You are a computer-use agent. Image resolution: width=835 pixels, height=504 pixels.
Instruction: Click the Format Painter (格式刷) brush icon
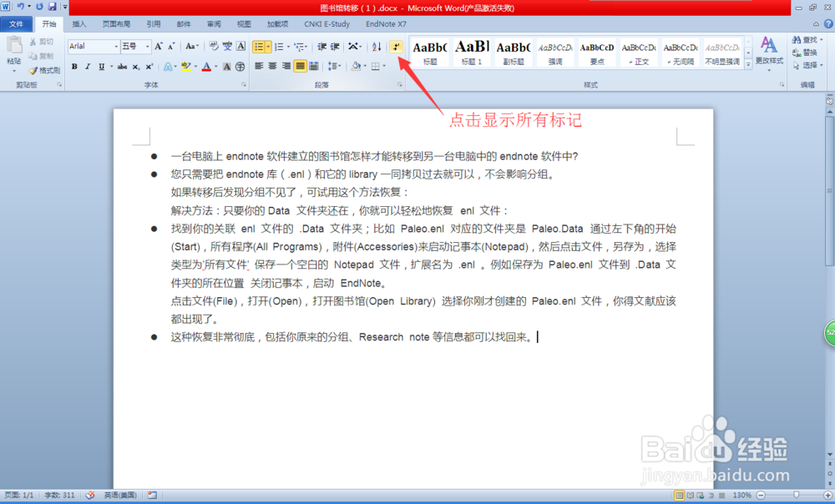33,70
